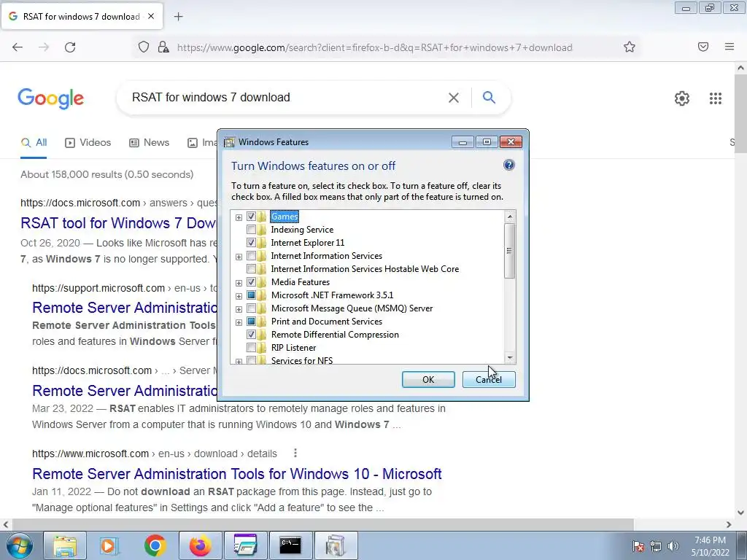This screenshot has width=747, height=560.
Task: Open the Windows Start menu
Action: coord(20,545)
